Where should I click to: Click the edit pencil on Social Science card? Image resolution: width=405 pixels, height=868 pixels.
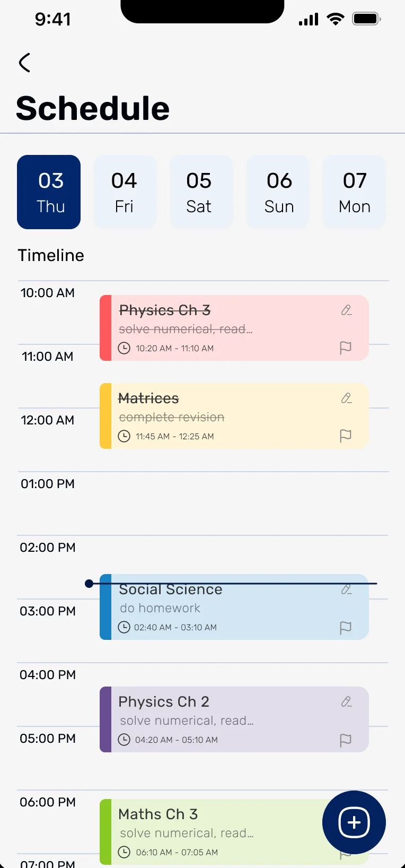point(346,589)
